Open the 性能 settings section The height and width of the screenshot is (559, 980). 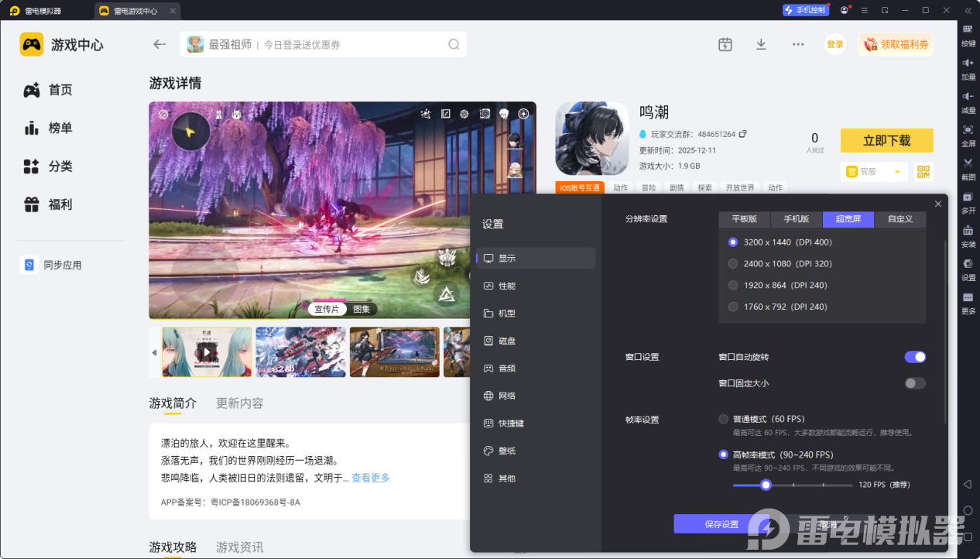[x=507, y=286]
